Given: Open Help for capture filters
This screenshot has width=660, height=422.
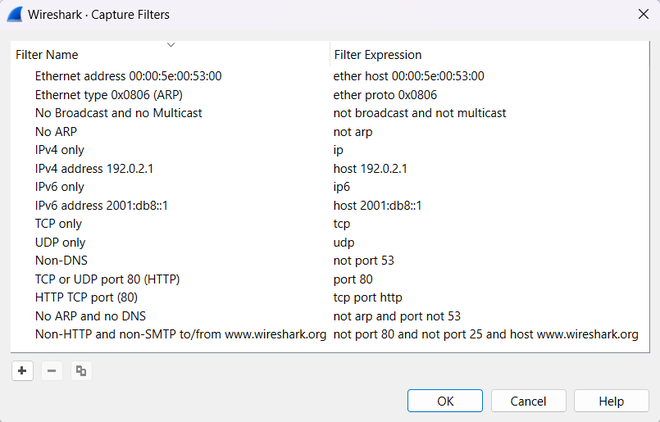Looking at the screenshot, I should pyautogui.click(x=611, y=401).
